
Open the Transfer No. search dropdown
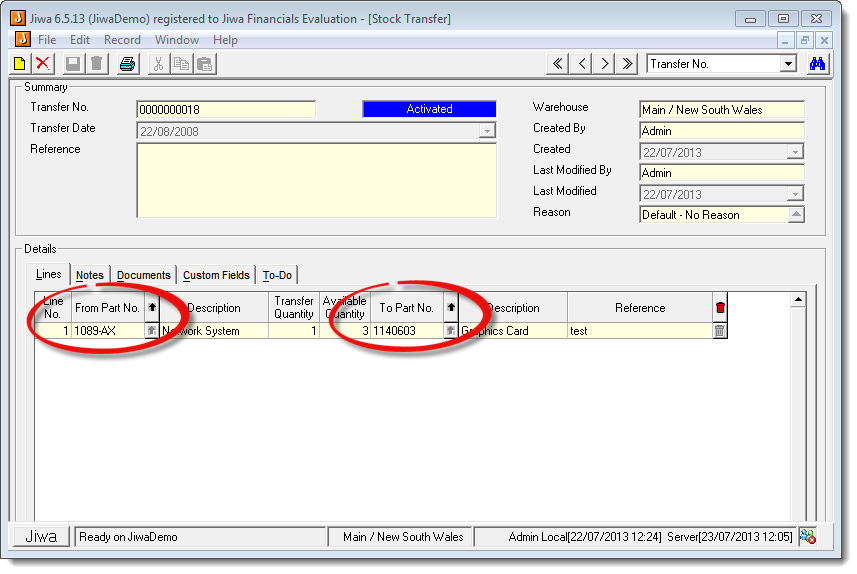(x=788, y=64)
